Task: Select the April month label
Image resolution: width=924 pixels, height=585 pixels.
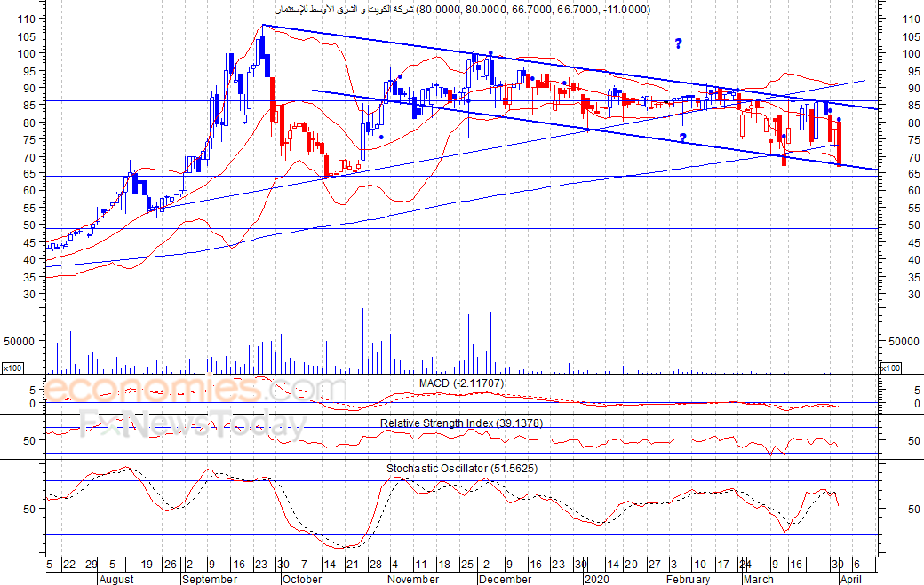Action: (850, 579)
